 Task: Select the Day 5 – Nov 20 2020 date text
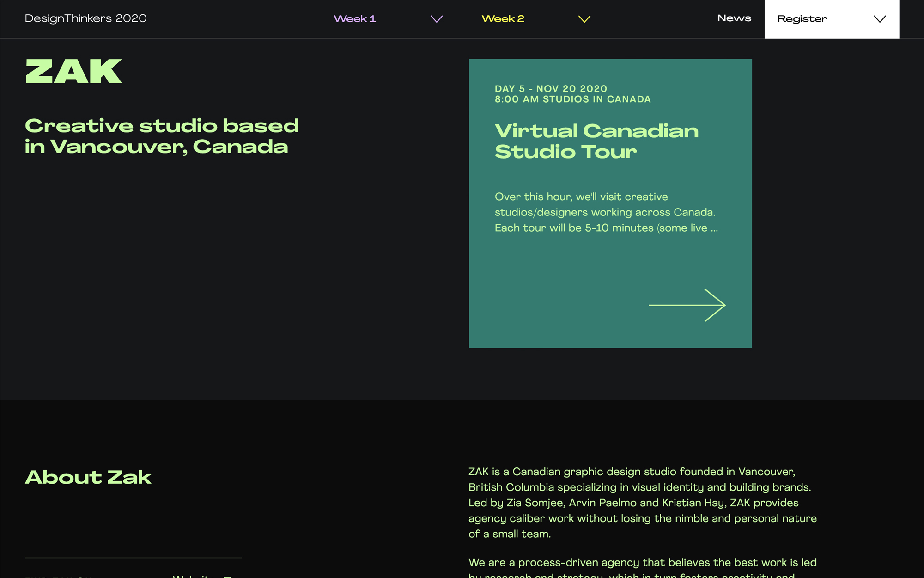[x=551, y=88]
